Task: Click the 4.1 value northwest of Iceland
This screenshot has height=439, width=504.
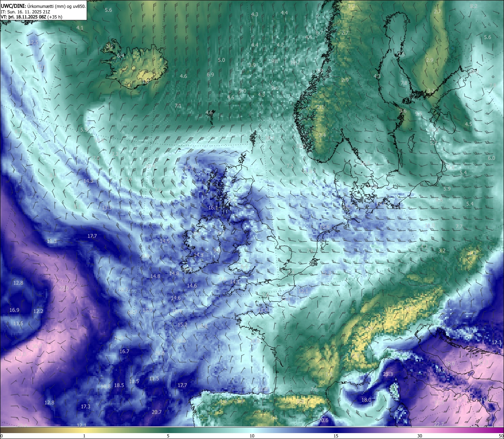Action: tap(80, 28)
